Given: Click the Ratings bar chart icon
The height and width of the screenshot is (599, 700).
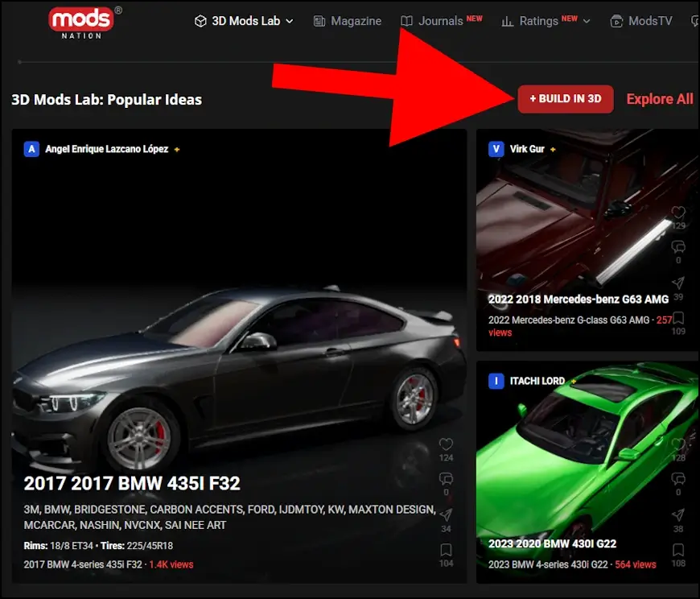Looking at the screenshot, I should click(x=507, y=21).
